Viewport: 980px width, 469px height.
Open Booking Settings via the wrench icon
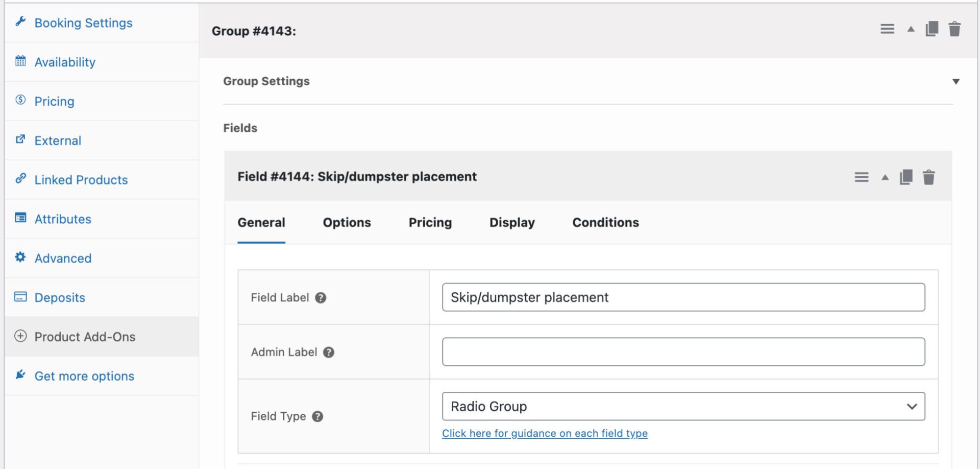click(20, 21)
